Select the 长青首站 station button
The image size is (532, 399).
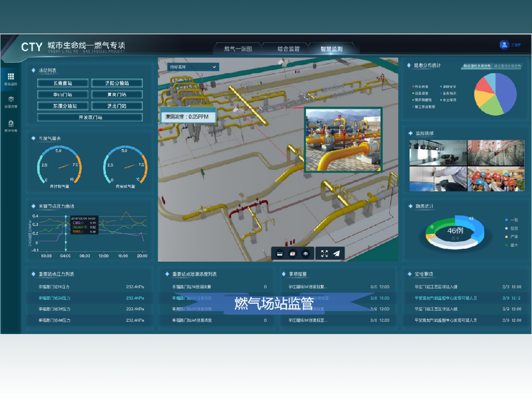(x=62, y=83)
